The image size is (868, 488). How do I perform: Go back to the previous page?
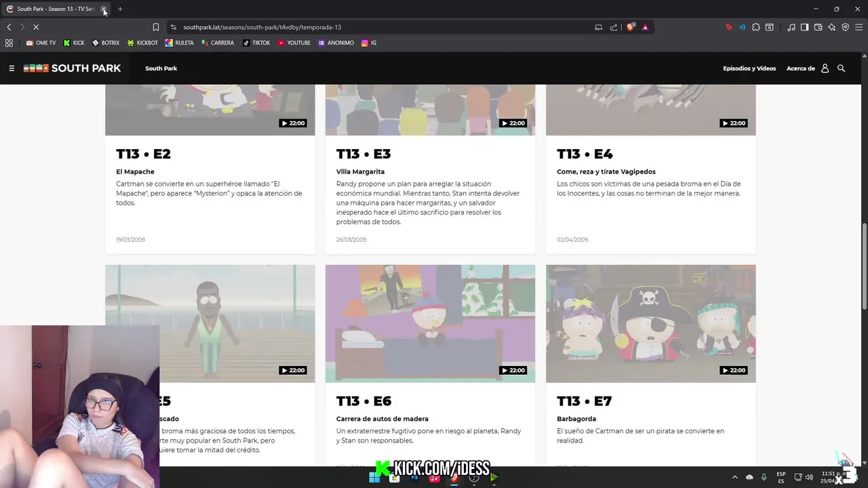(x=9, y=27)
